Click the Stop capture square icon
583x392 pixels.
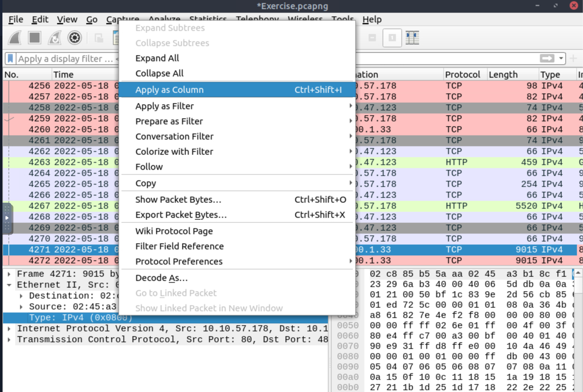pyautogui.click(x=35, y=38)
